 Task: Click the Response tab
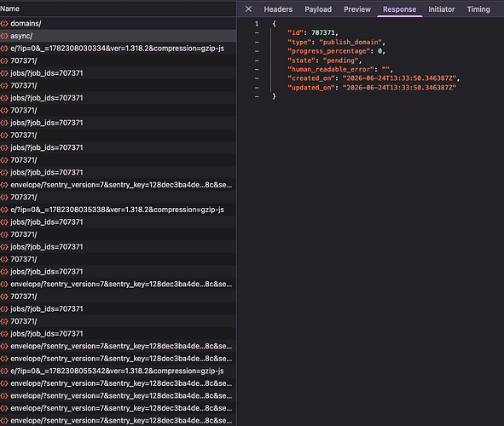pos(399,9)
